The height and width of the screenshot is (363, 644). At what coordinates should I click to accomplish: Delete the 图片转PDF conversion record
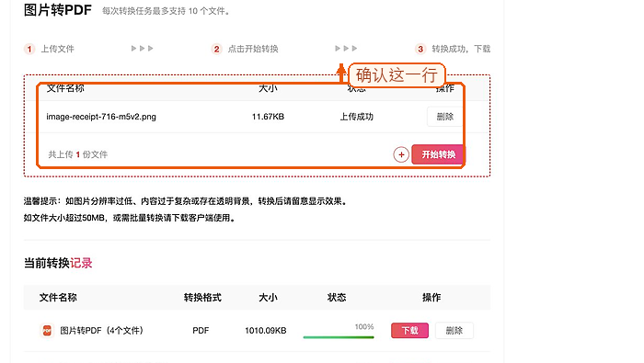454,330
